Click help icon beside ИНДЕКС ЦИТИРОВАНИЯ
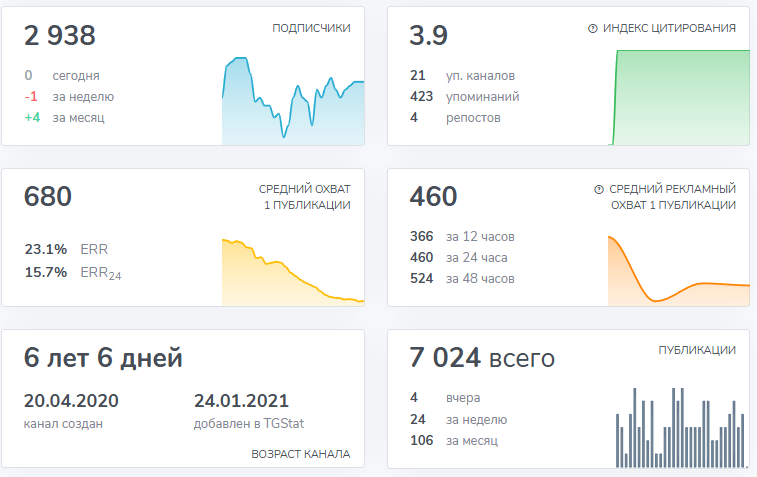The width and height of the screenshot is (757, 477). tap(593, 29)
